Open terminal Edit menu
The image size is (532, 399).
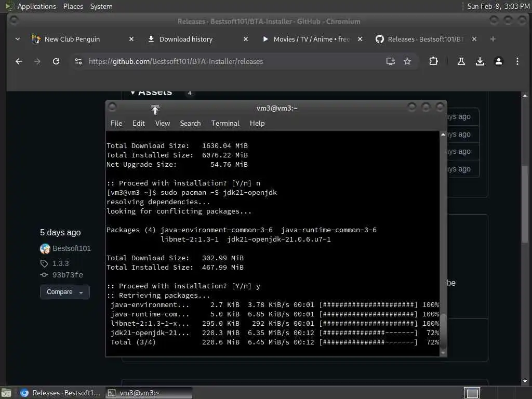(138, 123)
